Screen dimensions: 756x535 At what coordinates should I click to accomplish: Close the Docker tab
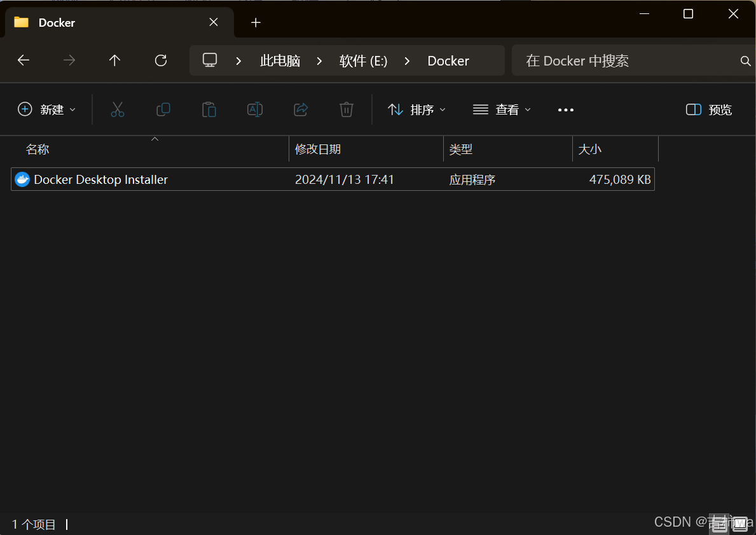214,22
